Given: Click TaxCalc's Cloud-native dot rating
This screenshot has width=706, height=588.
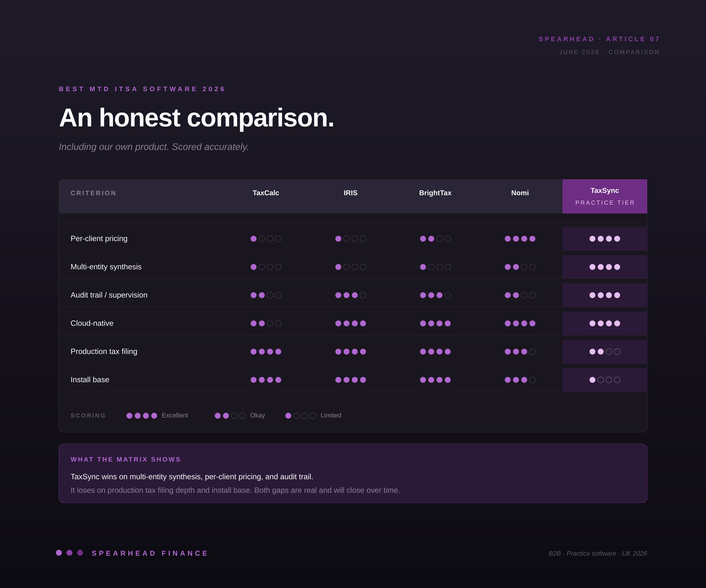Looking at the screenshot, I should [x=266, y=323].
